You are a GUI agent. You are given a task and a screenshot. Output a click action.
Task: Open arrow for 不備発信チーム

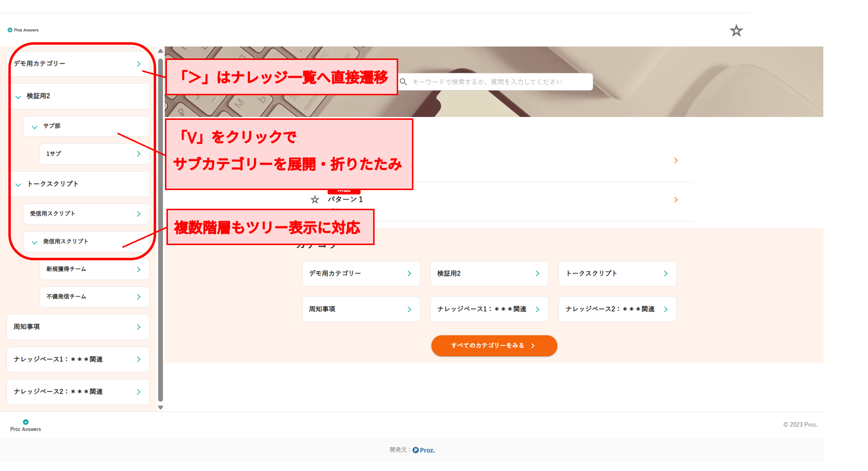138,297
